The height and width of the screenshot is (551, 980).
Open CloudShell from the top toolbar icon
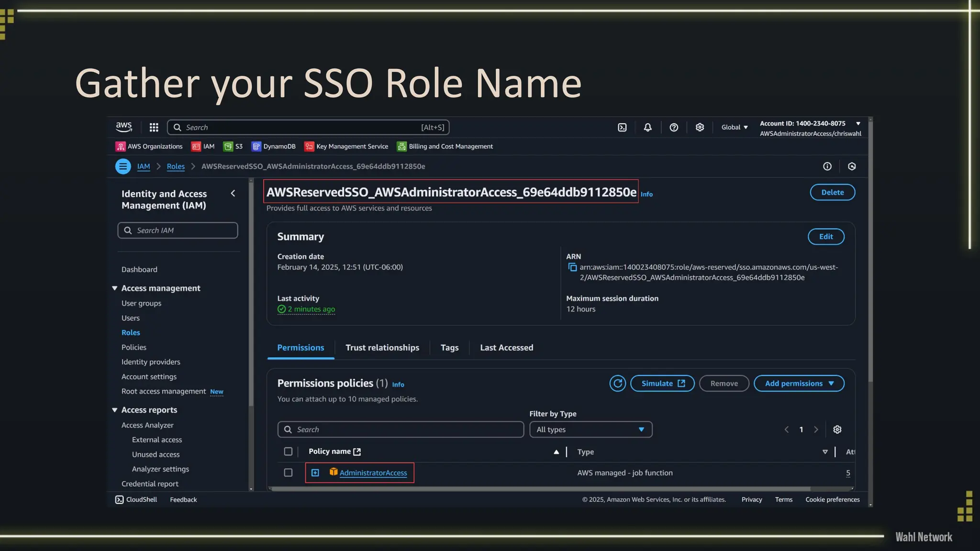pyautogui.click(x=622, y=127)
